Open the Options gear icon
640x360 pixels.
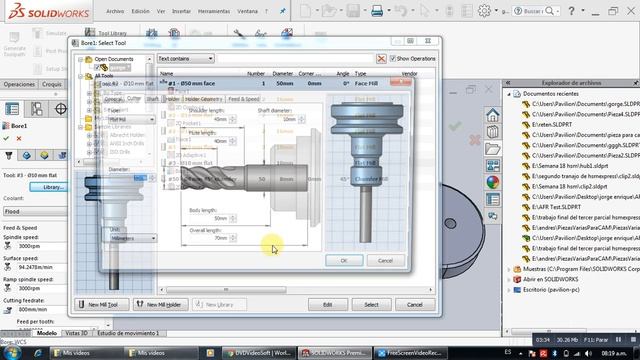tap(484, 11)
